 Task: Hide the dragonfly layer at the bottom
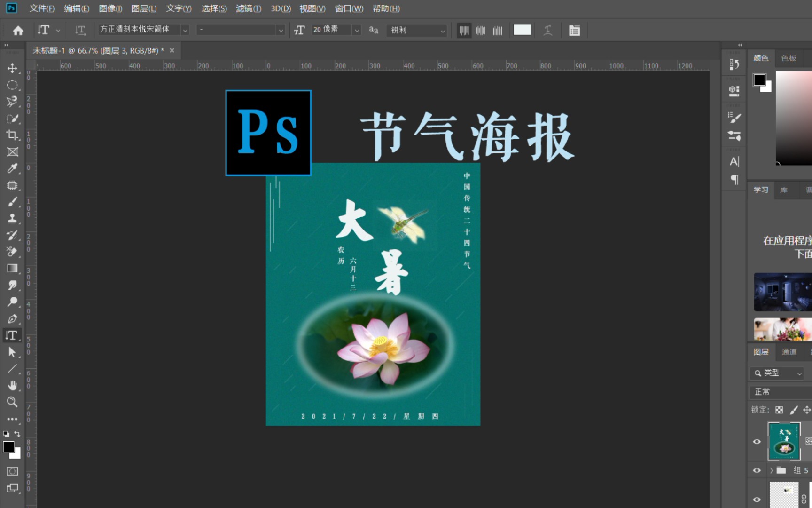click(757, 500)
